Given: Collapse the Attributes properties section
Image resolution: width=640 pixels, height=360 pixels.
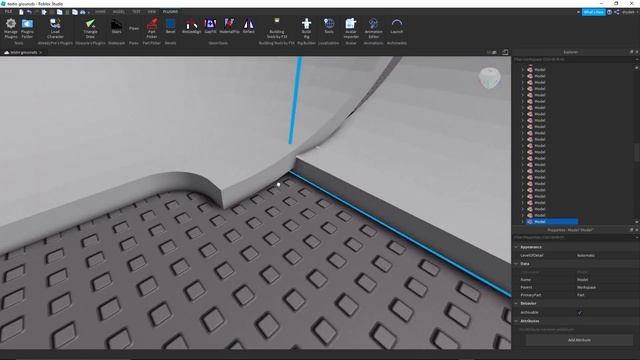Looking at the screenshot, I should pos(516,321).
